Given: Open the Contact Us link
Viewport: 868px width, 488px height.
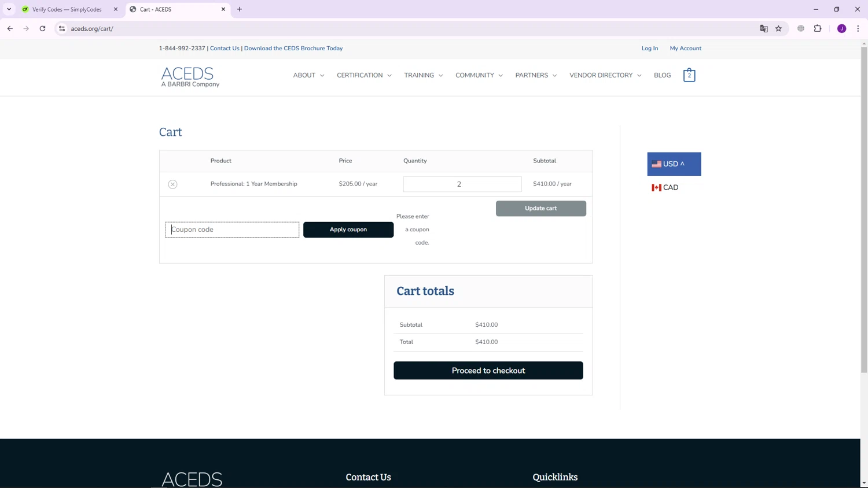Looking at the screenshot, I should coord(225,49).
